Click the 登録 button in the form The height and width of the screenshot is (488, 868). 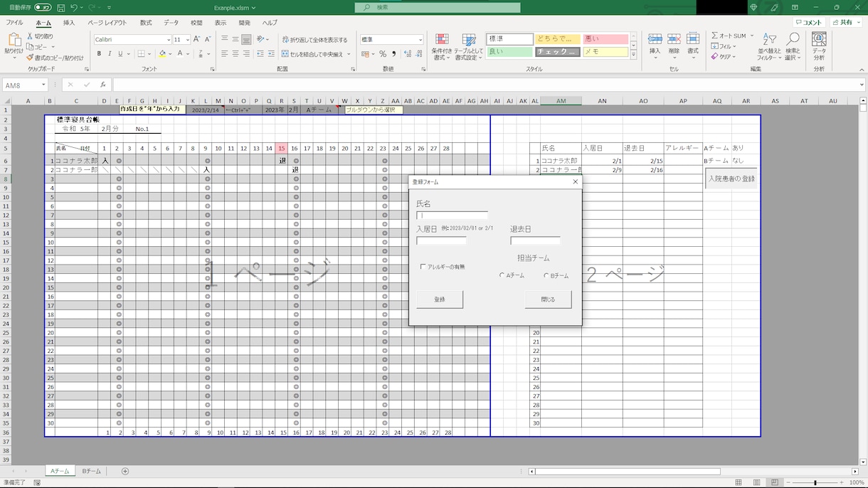440,299
